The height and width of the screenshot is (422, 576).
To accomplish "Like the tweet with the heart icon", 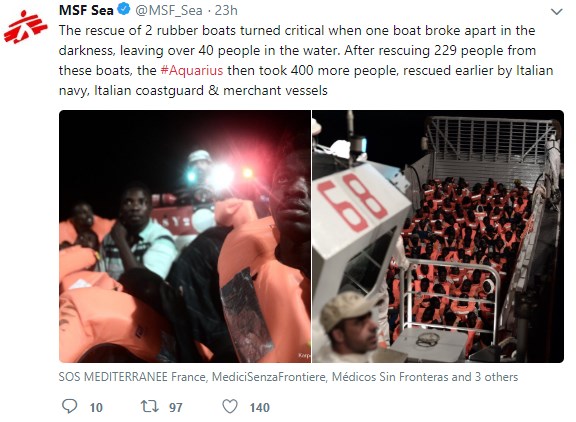I will [230, 407].
